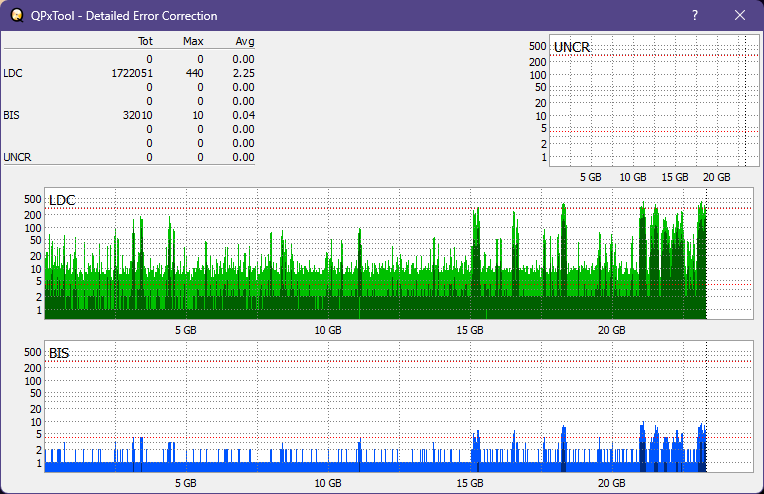Click the LDC average value 2.25
The width and height of the screenshot is (764, 494).
click(244, 73)
